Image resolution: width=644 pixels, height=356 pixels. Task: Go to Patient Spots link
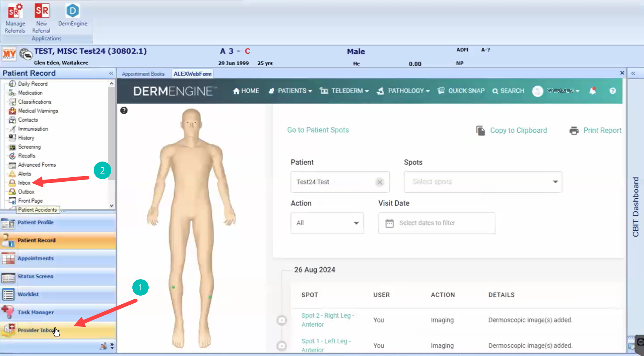coord(318,130)
